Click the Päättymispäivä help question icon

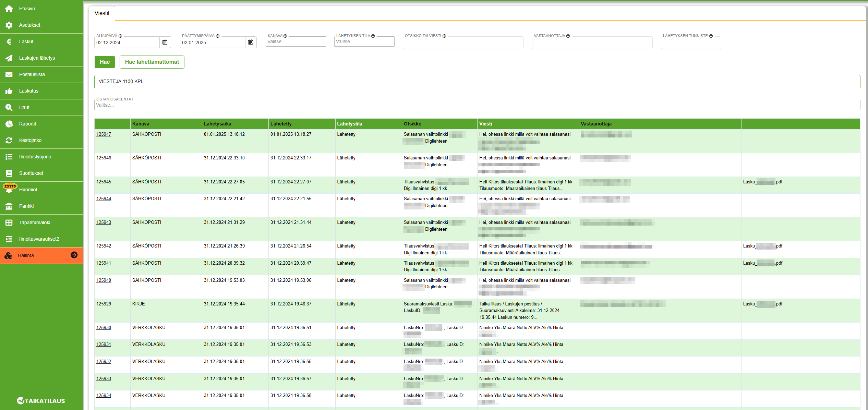click(218, 36)
